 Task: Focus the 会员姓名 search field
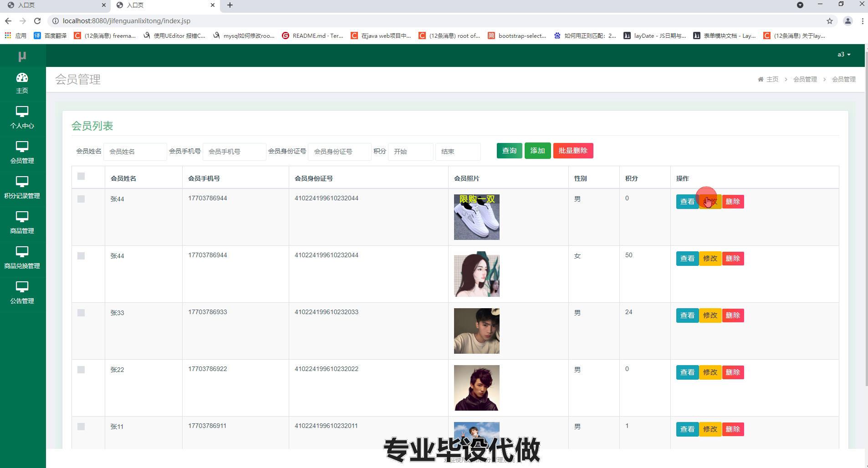click(x=135, y=152)
